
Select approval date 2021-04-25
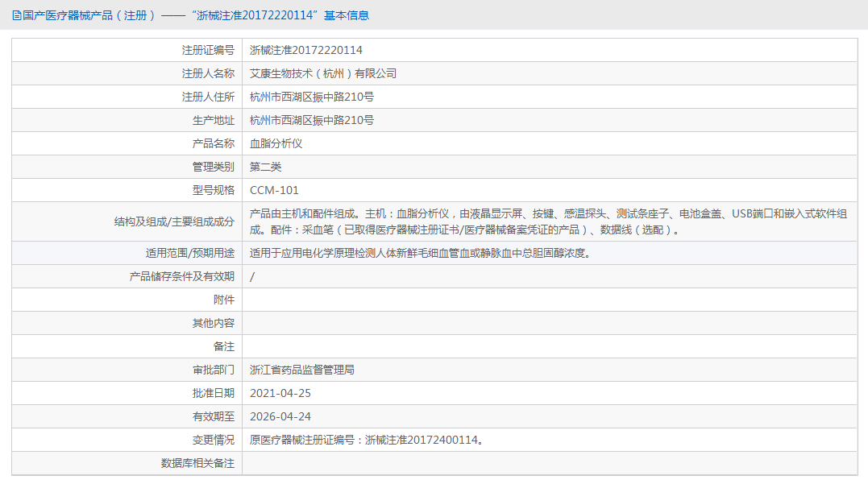click(280, 393)
